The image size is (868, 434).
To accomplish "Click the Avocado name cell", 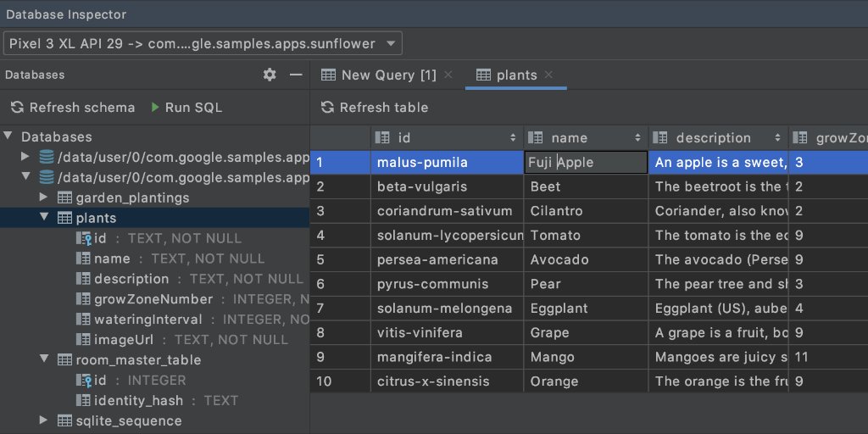I will (586, 259).
